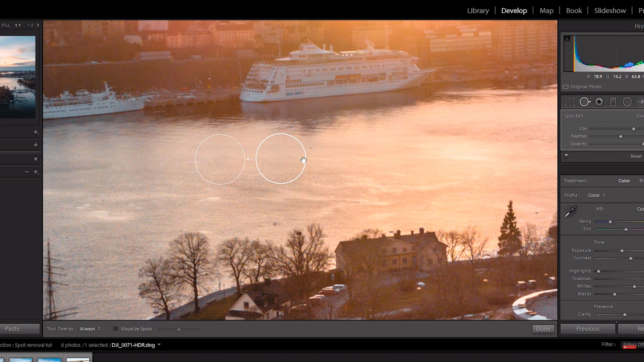
Task: Click the Done button
Action: (x=543, y=328)
